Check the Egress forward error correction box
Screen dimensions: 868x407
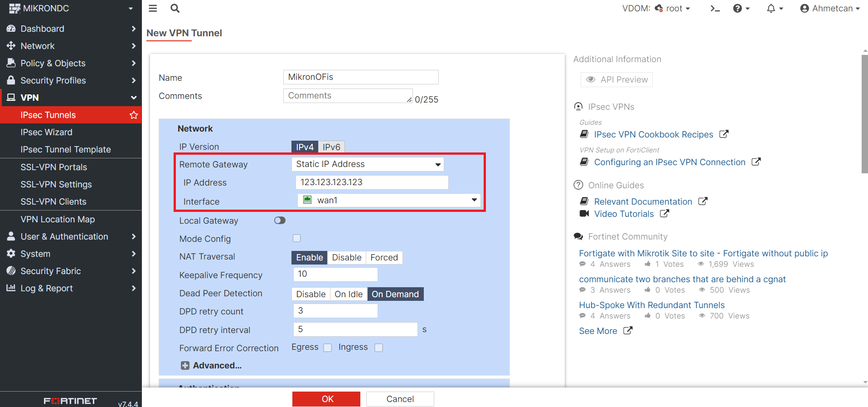[327, 348]
